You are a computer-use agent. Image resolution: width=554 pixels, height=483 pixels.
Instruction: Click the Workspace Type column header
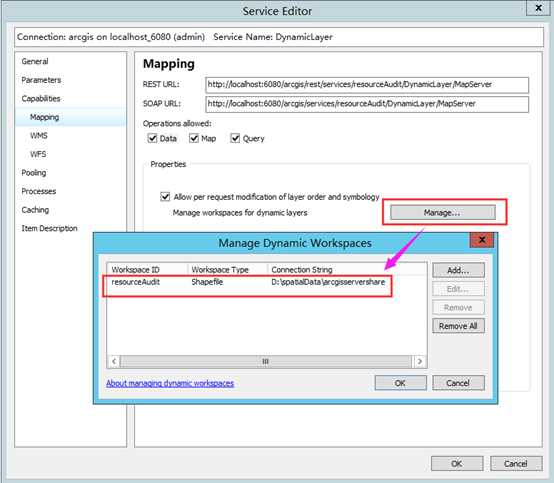tap(227, 270)
